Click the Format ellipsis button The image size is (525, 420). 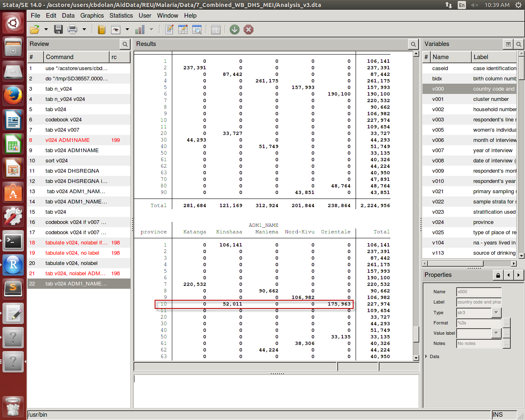coord(507,323)
